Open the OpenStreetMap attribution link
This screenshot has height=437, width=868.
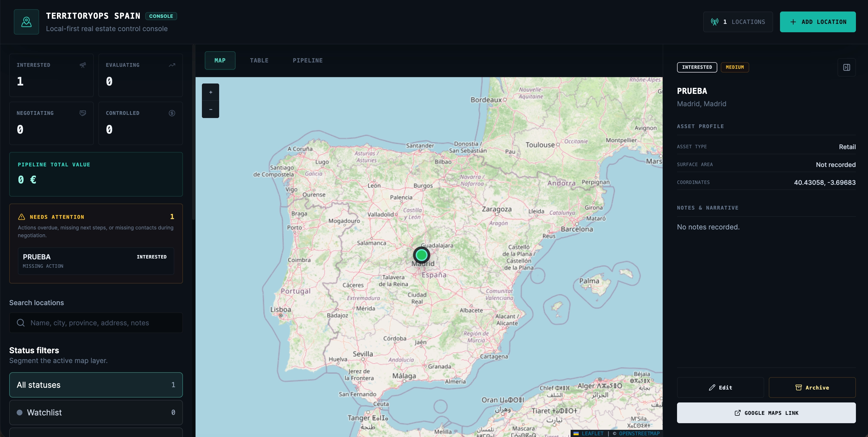point(639,433)
